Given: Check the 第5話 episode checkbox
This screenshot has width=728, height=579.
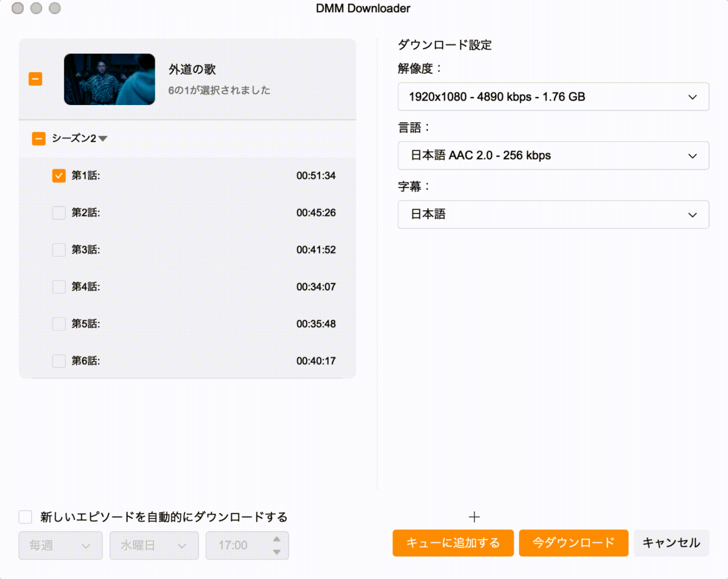Looking at the screenshot, I should tap(59, 324).
